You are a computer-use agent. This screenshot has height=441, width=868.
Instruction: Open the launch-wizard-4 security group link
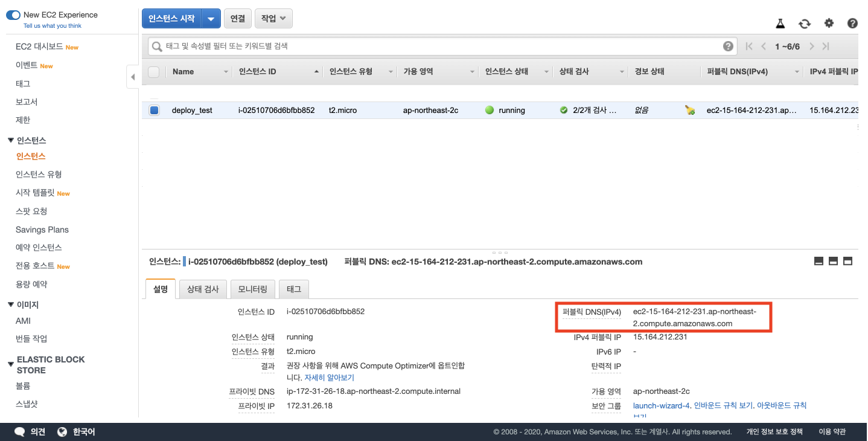661,406
